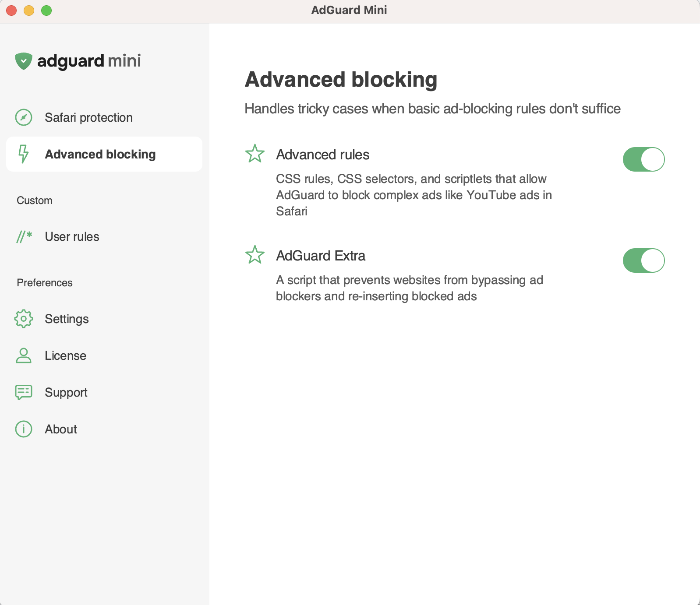Click the AdGuard Extra title text
700x605 pixels.
(321, 256)
